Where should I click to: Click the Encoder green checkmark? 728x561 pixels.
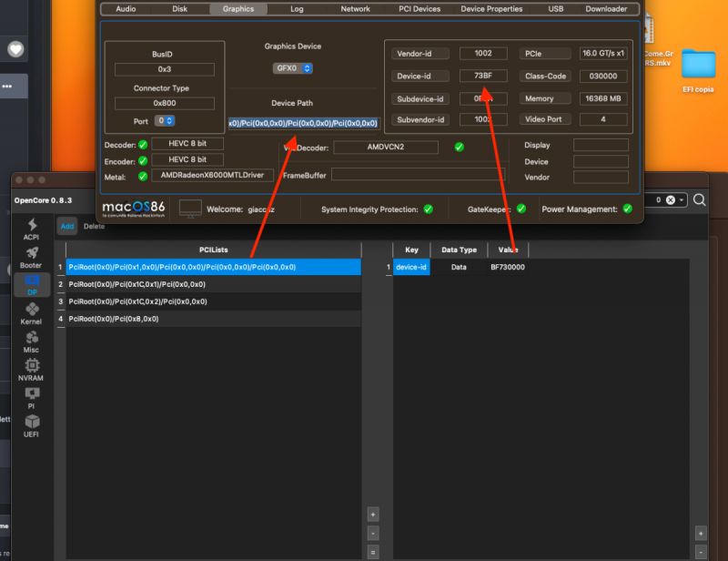coord(143,161)
